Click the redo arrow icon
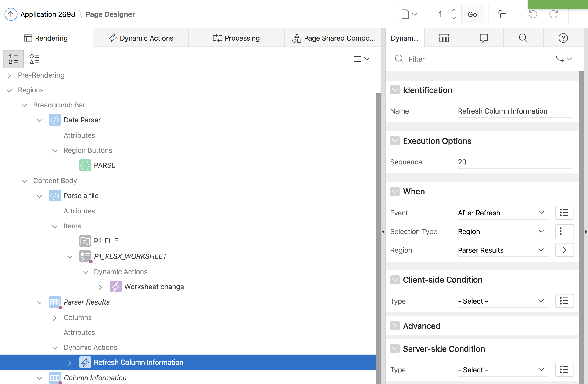The height and width of the screenshot is (384, 588). point(553,14)
